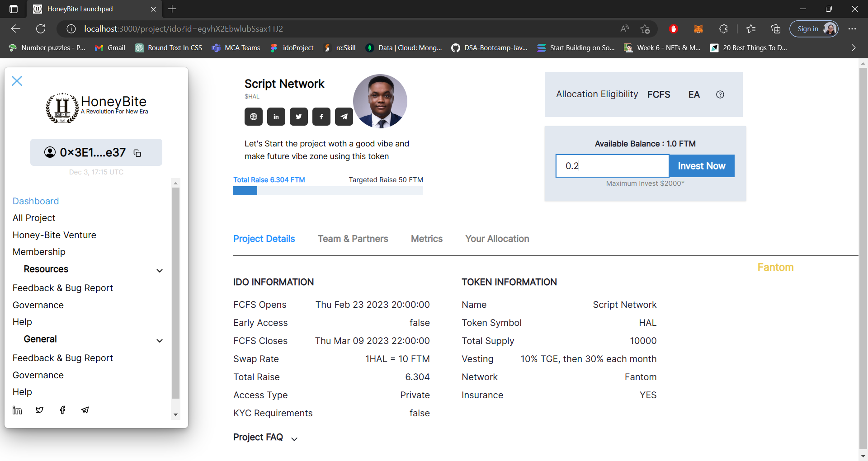Open Feedback & Bug Report under Resources

tap(63, 288)
